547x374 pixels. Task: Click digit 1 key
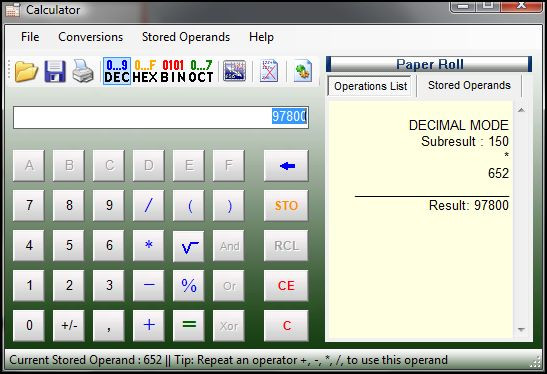click(x=29, y=286)
